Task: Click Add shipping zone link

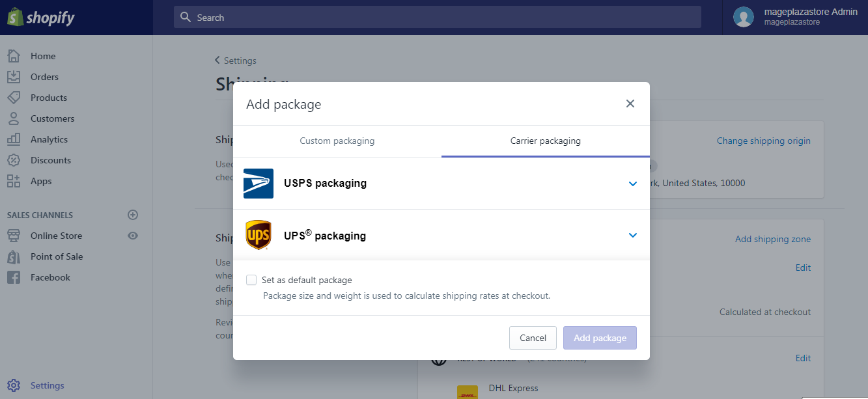Action: 773,239
